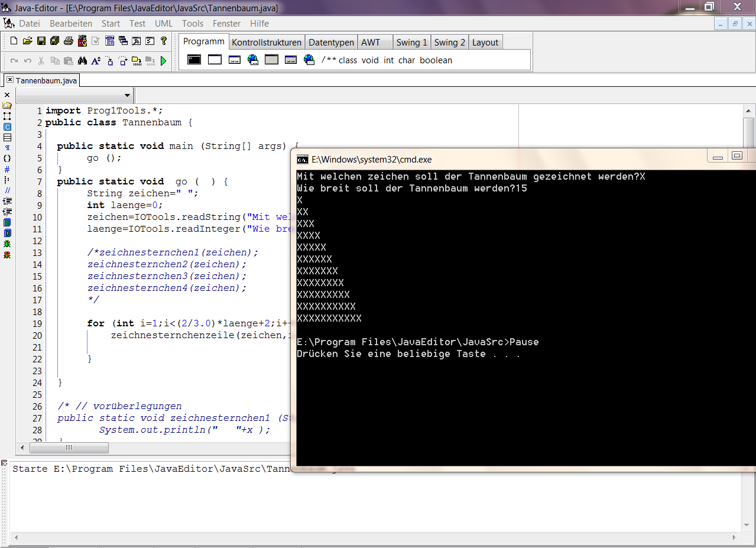Image resolution: width=756 pixels, height=548 pixels.
Task: Open the UML menu
Action: click(x=164, y=24)
